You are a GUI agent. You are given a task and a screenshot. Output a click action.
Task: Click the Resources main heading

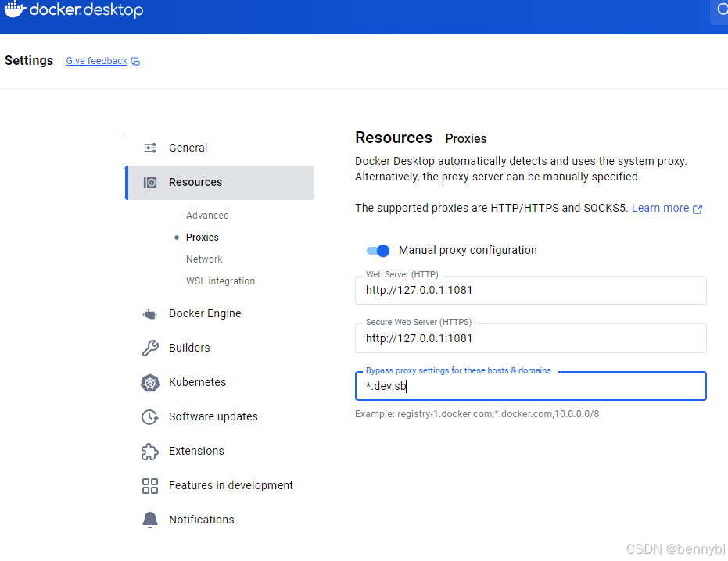[394, 138]
